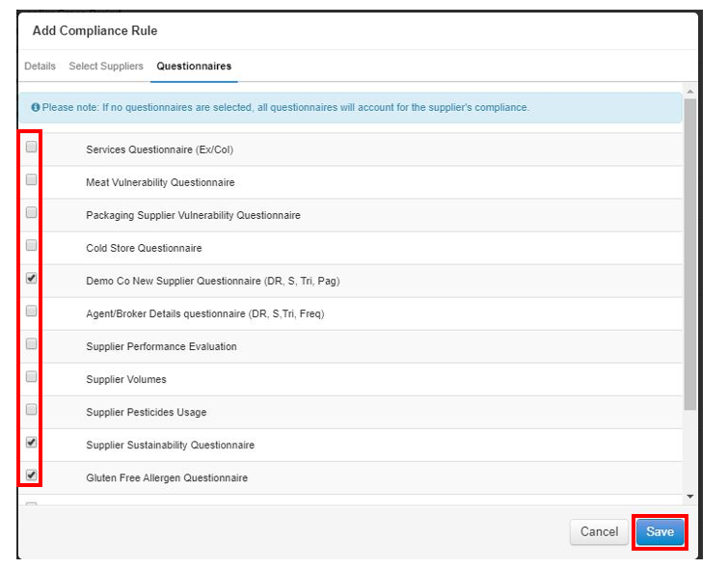728x569 pixels.
Task: Untick Gluten Free Allergen Questionnaire checkbox
Action: click(x=31, y=474)
